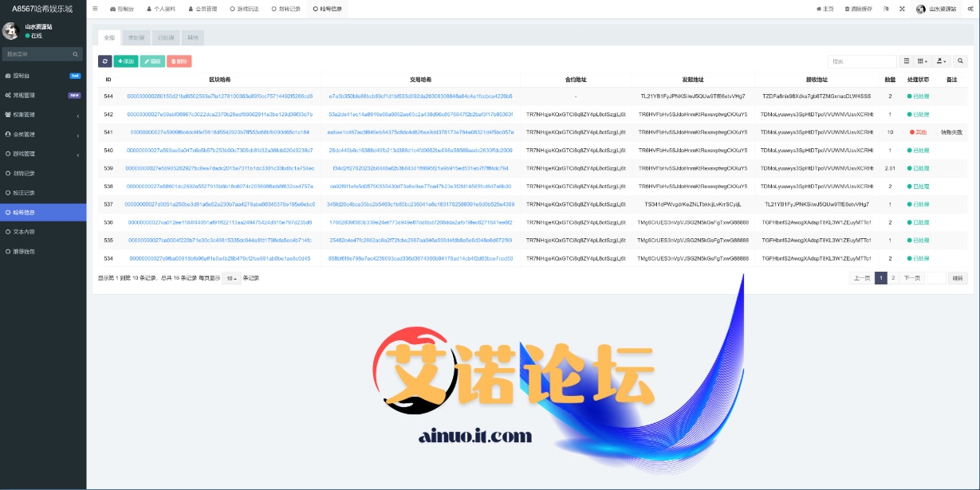Click the 清除缓存 trash icon in the top bar

click(x=858, y=9)
